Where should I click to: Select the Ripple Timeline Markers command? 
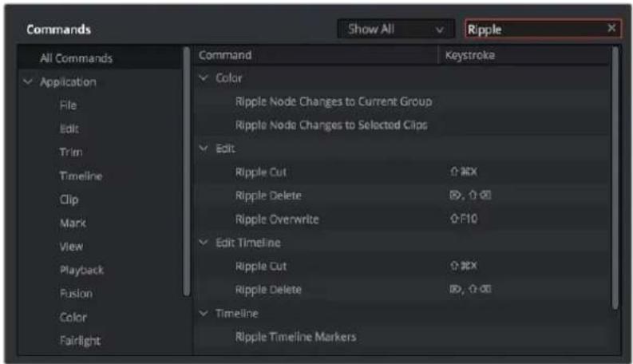pyautogui.click(x=295, y=337)
